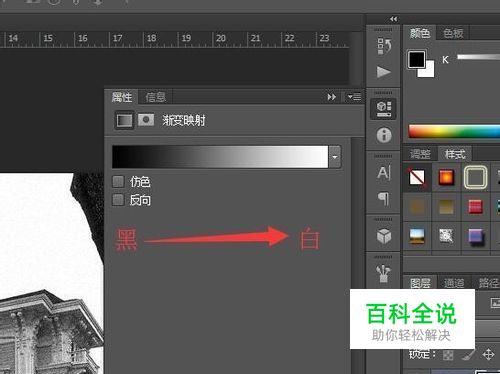Collapse the panel dock double arrows
This screenshot has height=374, width=500.
tap(393, 19)
